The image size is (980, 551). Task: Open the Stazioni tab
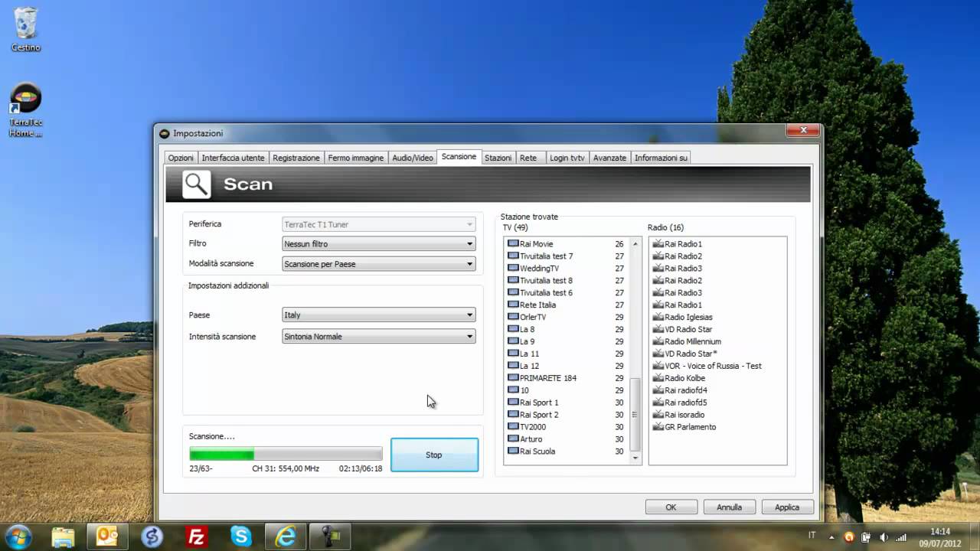(498, 158)
